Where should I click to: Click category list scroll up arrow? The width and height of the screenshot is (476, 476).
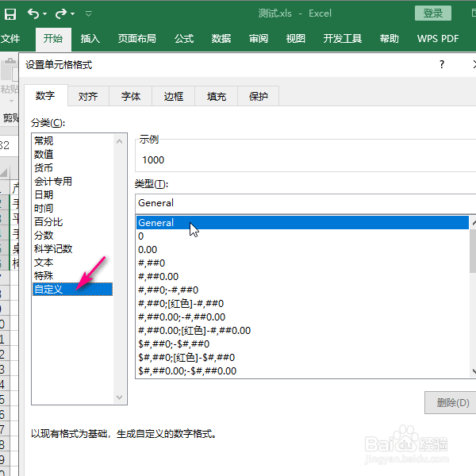(119, 141)
